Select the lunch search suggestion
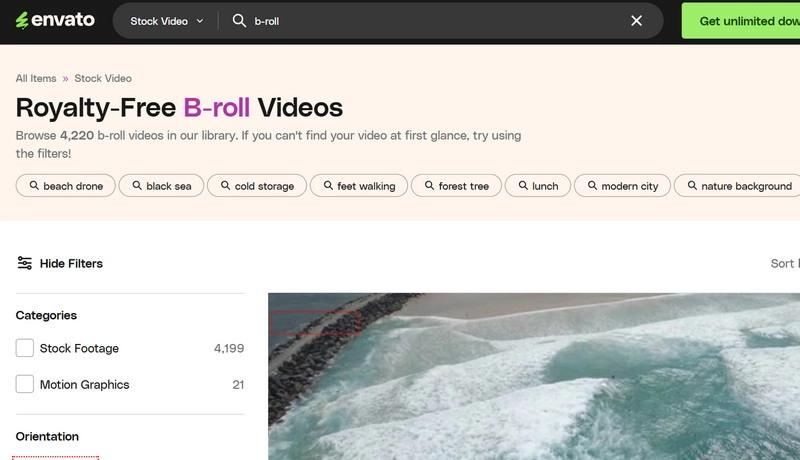This screenshot has width=800, height=460. click(x=538, y=186)
